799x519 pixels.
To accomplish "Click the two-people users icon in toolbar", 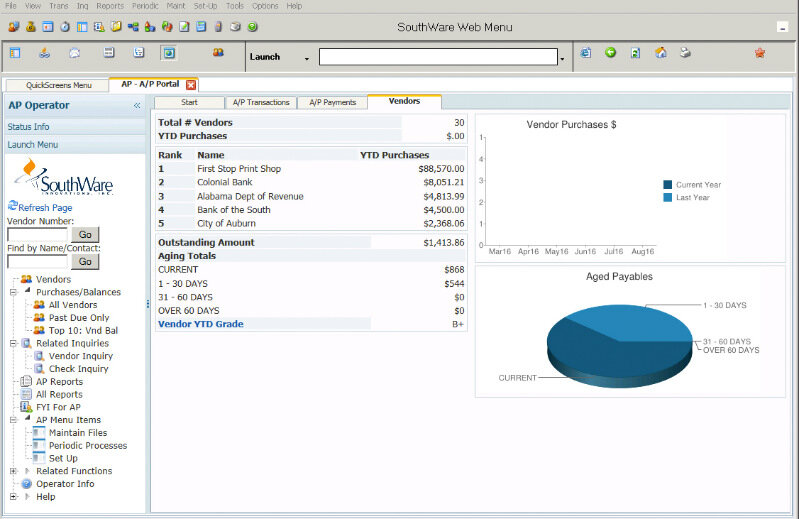I will [x=218, y=53].
